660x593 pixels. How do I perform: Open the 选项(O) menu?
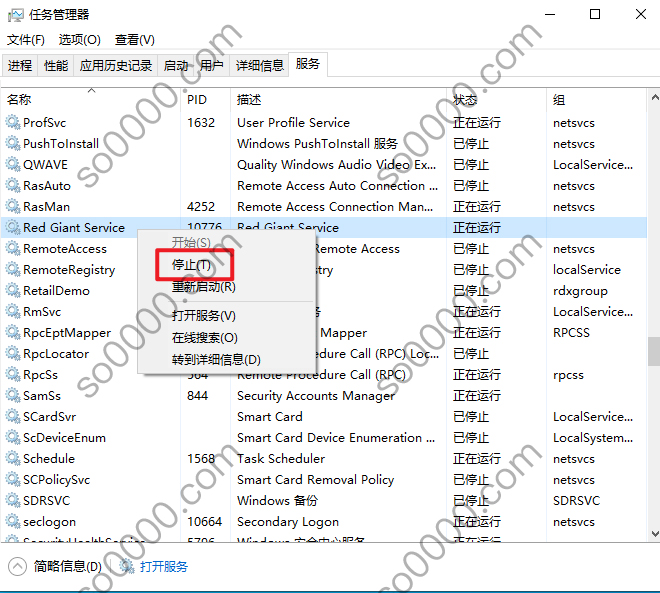click(80, 40)
